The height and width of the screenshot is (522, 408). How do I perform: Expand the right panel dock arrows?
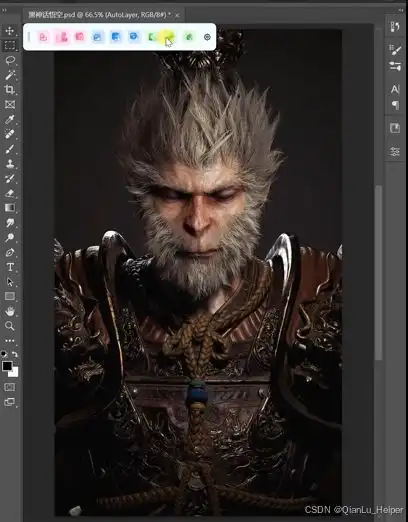click(x=400, y=10)
